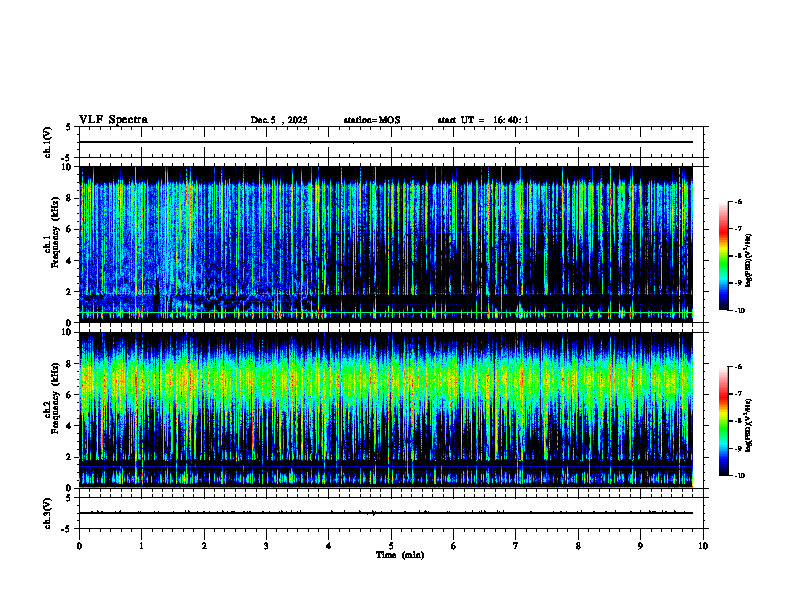
Task: Click the "-6" value on ch.1 colorbar
Action: [738, 202]
